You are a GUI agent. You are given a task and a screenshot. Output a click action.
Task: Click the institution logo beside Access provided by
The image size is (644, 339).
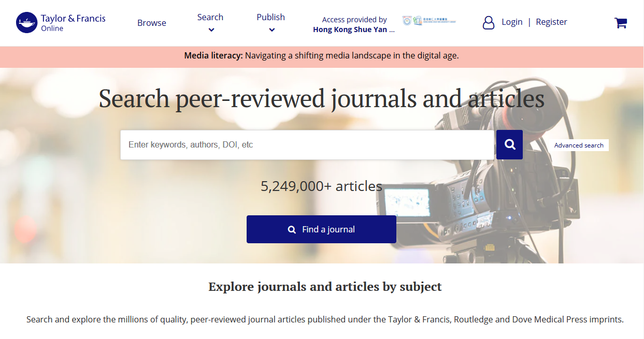pos(429,21)
